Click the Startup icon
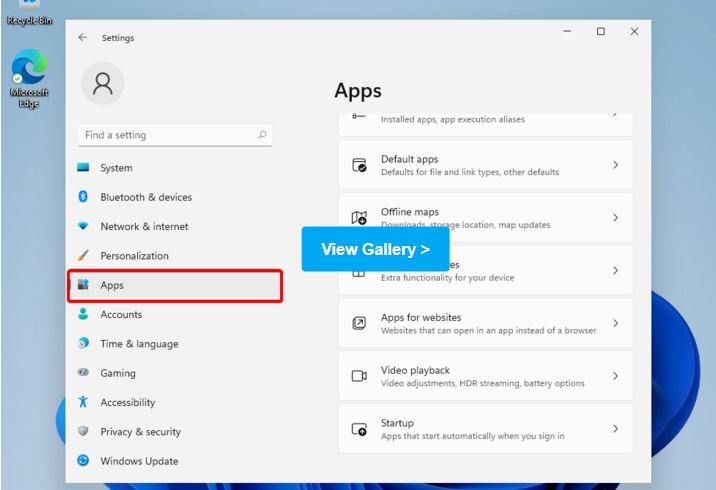The width and height of the screenshot is (716, 490). coord(359,429)
